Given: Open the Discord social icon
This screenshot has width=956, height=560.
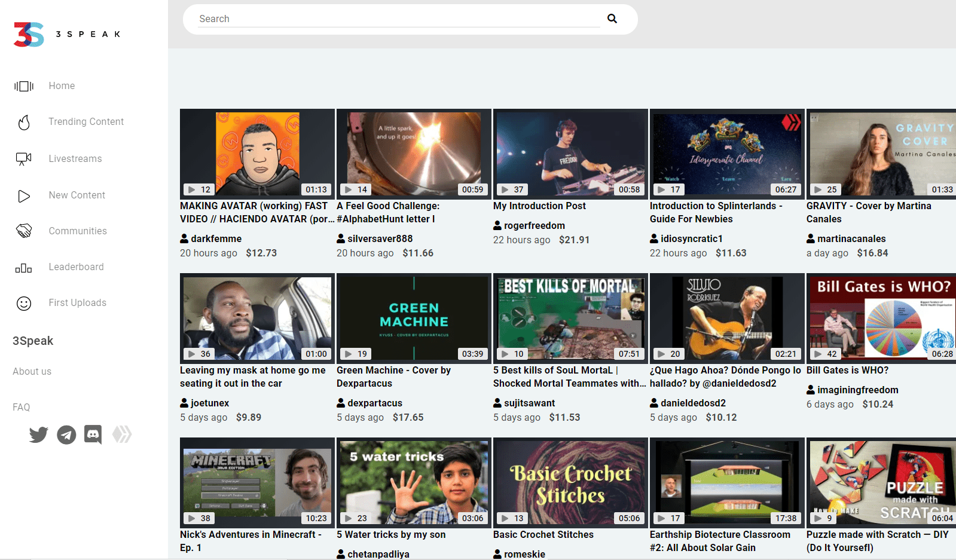Looking at the screenshot, I should coord(93,434).
